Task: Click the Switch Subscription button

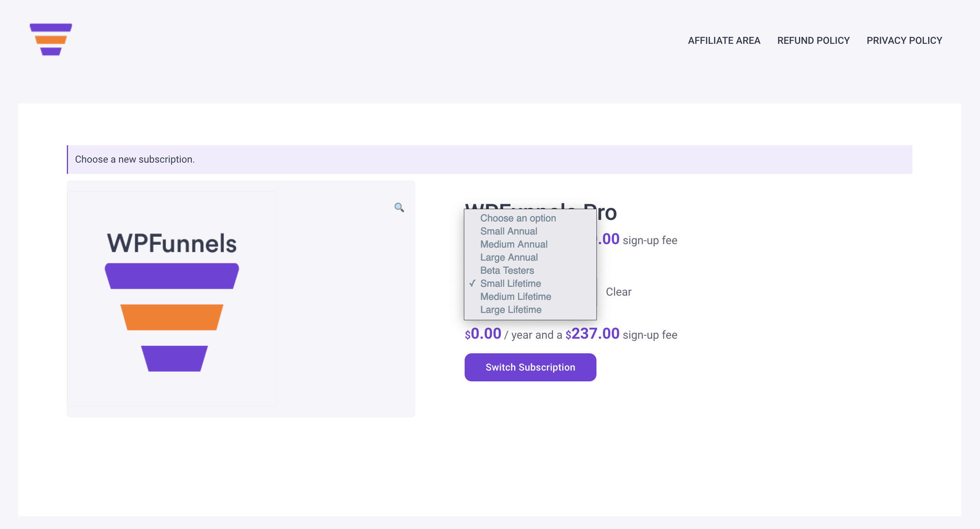Action: 530,367
